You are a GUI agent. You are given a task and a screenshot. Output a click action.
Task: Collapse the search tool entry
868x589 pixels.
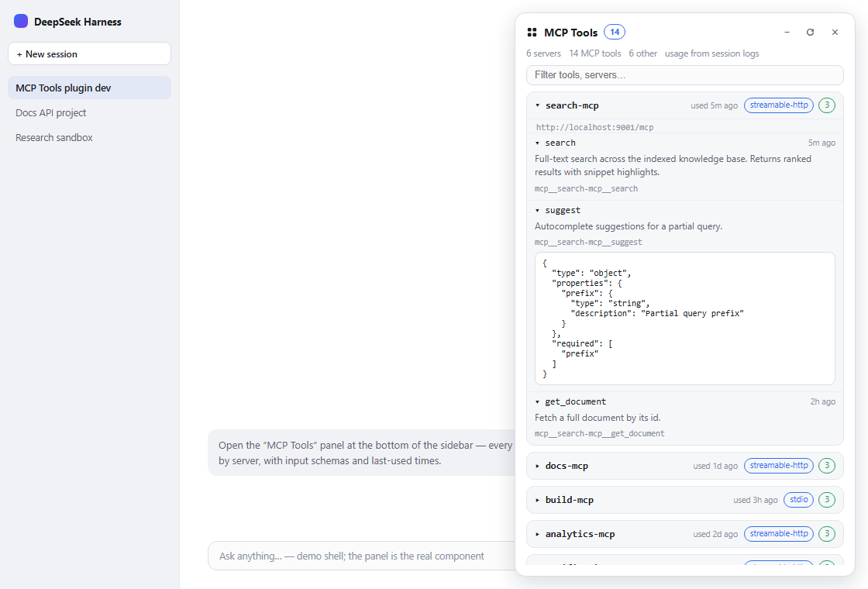(537, 143)
